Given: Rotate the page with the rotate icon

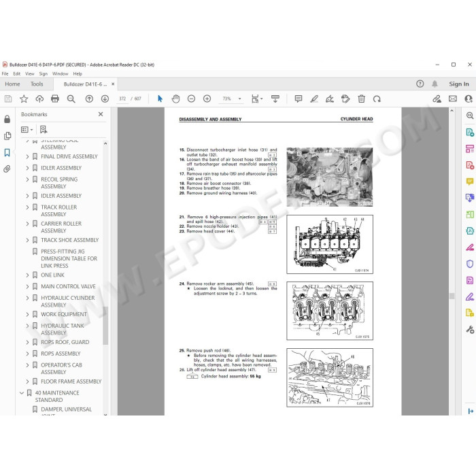Looking at the screenshot, I should coord(377,99).
